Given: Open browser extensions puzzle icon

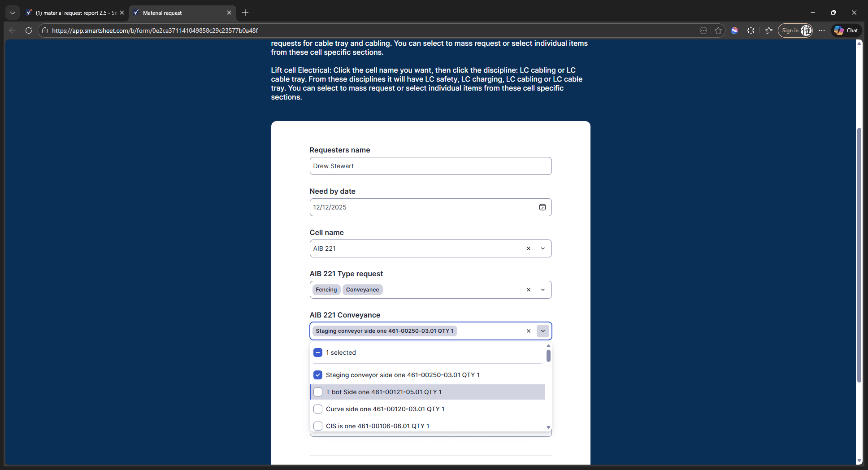Looking at the screenshot, I should pos(751,30).
